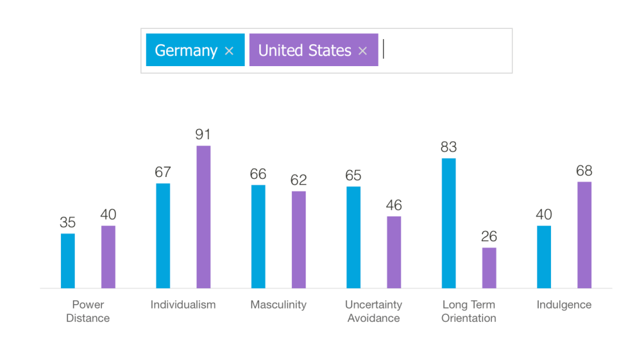Click United States' Power Distance bar (40)
644x340 pixels.
[108, 257]
